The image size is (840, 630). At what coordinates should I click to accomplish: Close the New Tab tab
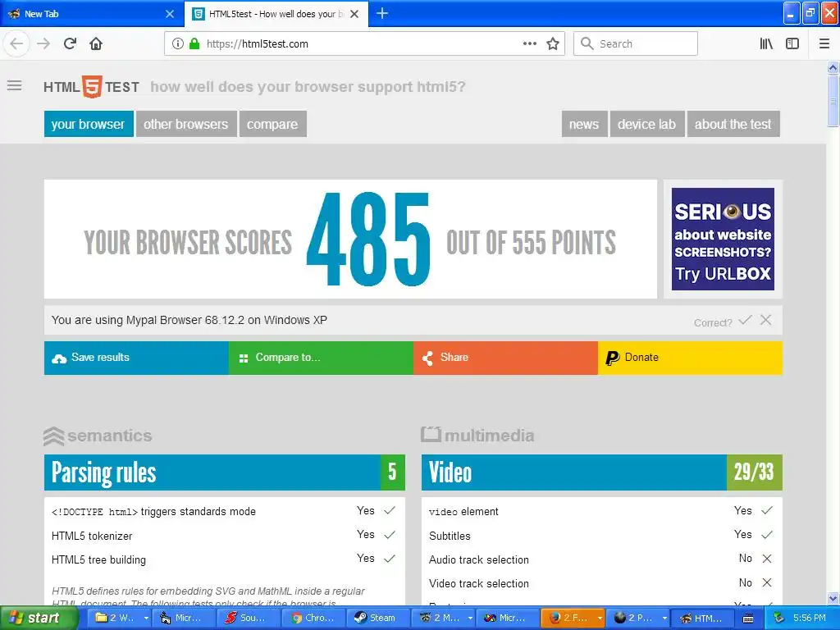(x=170, y=14)
